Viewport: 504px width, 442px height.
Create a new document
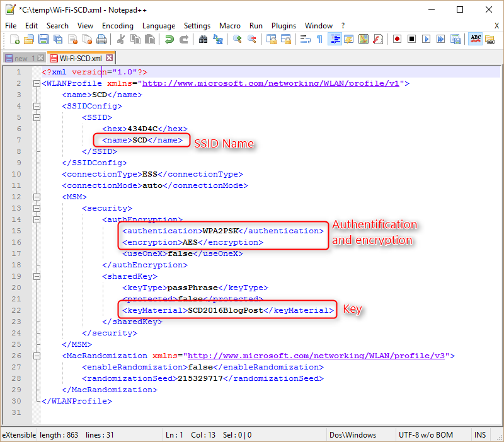pyautogui.click(x=14, y=38)
